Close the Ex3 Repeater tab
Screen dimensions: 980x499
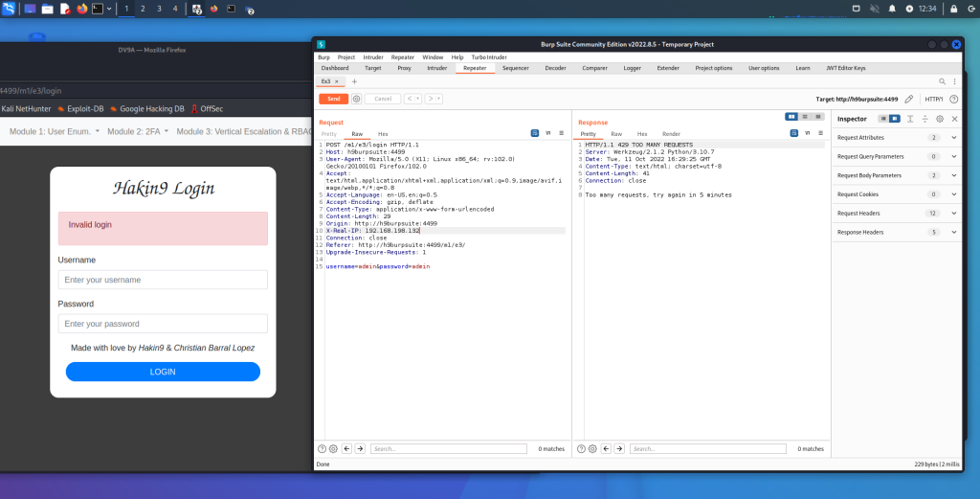coord(336,81)
